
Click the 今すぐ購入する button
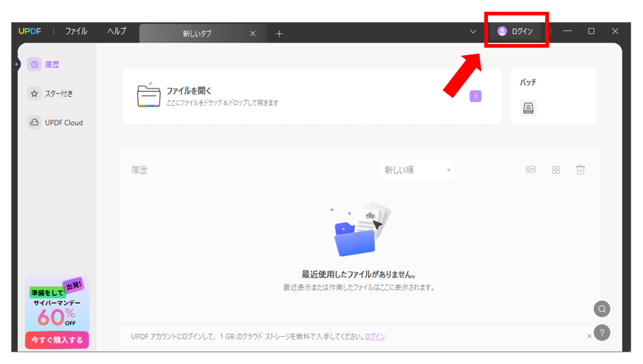(x=57, y=340)
